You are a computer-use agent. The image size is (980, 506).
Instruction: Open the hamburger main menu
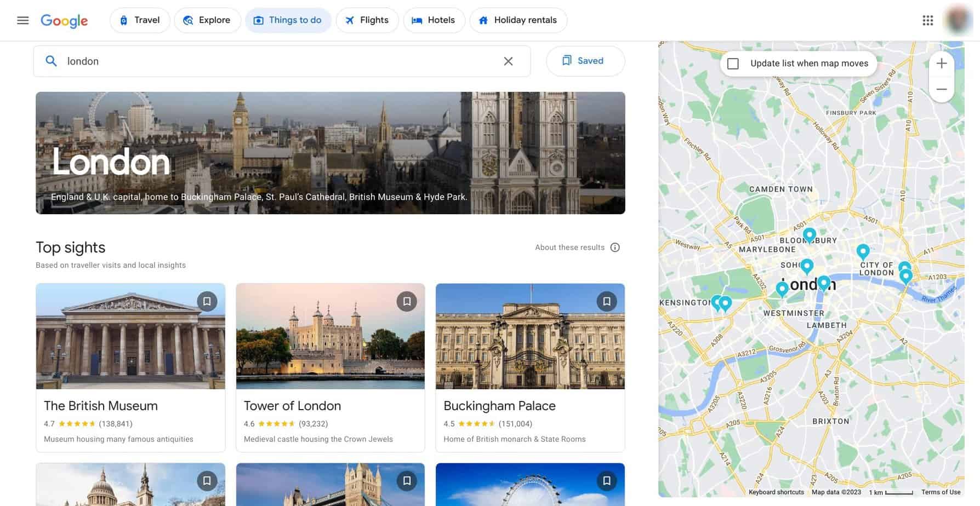click(22, 20)
